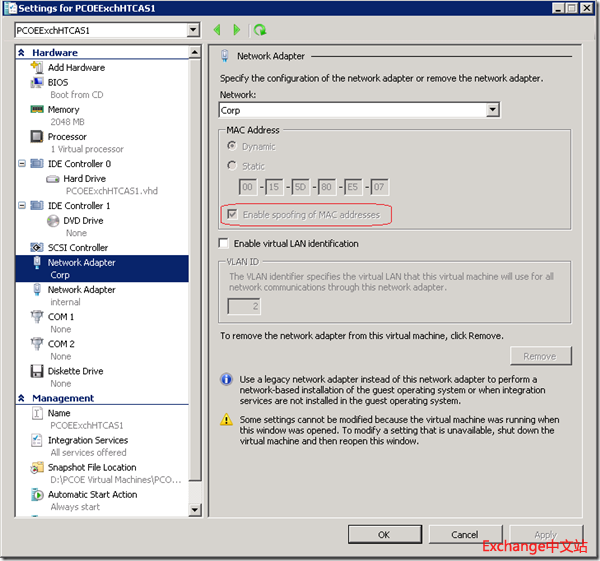The height and width of the screenshot is (561, 600).
Task: Toggle Enable spoofing of MAC addresses
Action: click(x=234, y=215)
